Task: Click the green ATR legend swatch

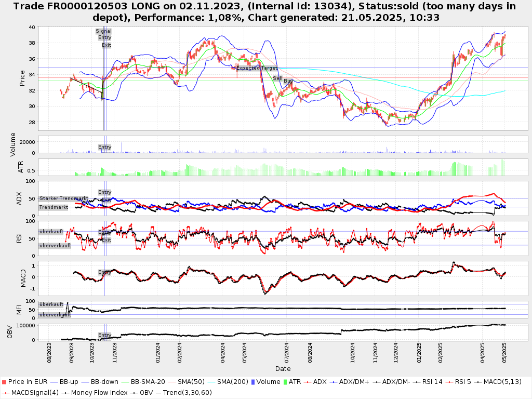Action: point(284,382)
